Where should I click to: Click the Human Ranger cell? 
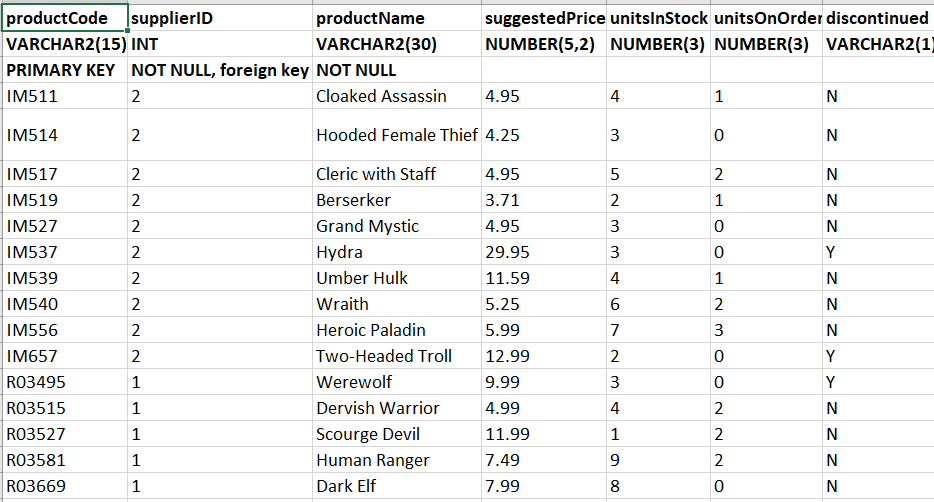point(397,460)
